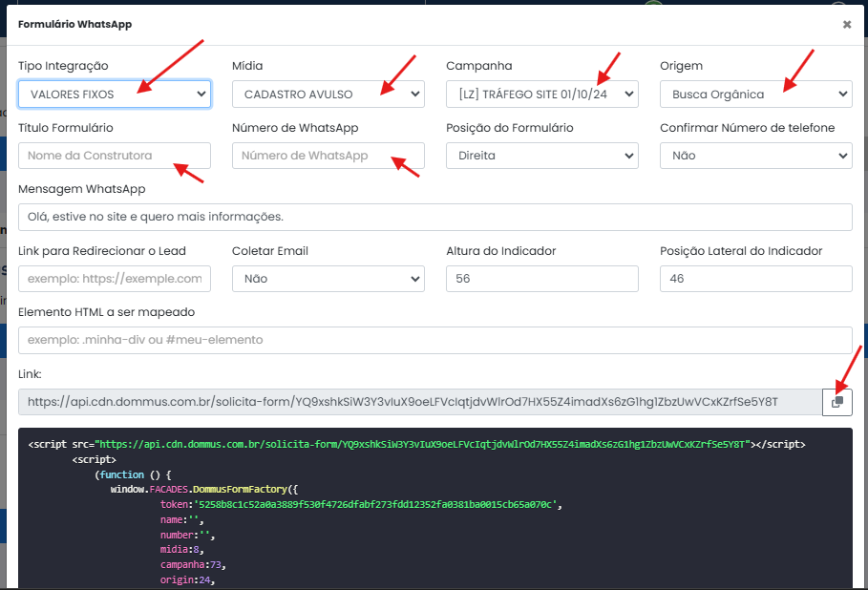Click Posição Lateral do Indicador field
The image size is (868, 590).
point(756,279)
